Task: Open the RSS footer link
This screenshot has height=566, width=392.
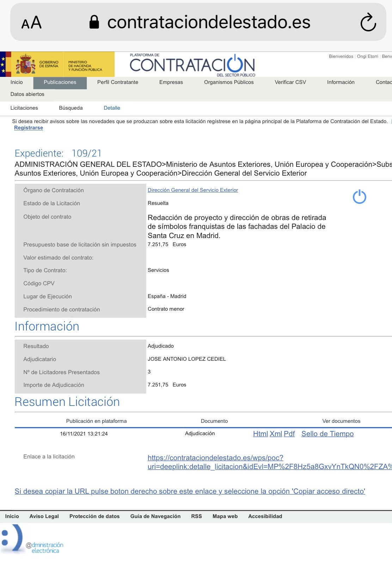Action: (x=196, y=516)
